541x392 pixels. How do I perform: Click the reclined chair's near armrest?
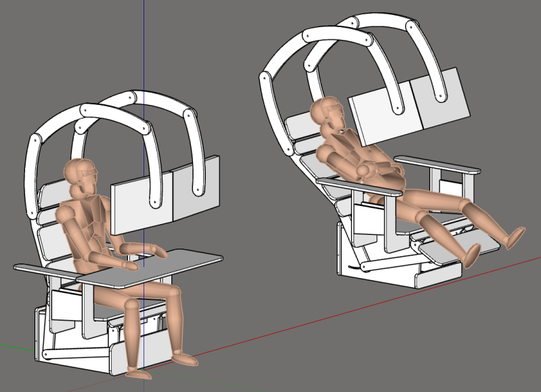[359, 188]
